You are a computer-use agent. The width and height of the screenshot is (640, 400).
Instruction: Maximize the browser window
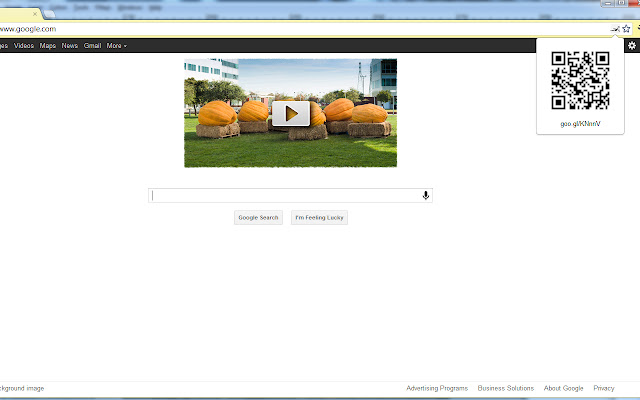tap(621, 3)
